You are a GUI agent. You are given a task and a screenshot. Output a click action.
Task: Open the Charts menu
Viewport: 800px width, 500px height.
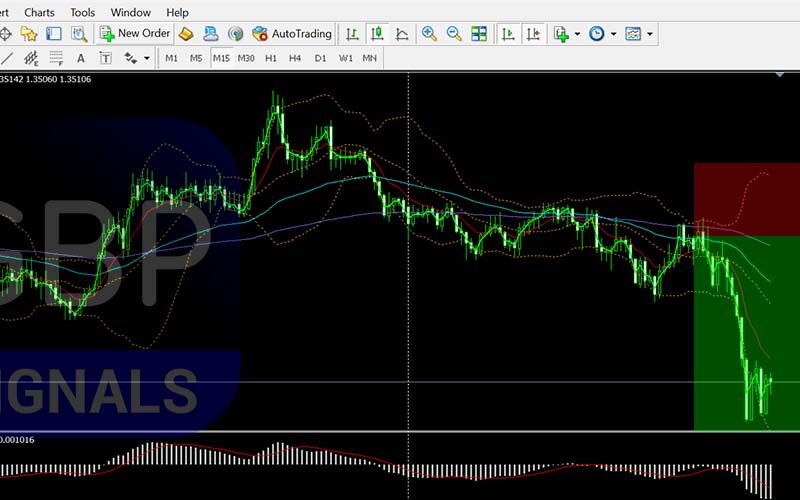[x=39, y=12]
